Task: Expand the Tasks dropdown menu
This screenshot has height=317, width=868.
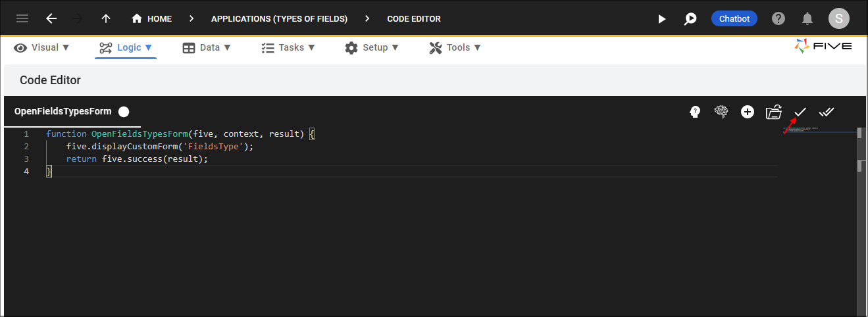Action: tap(288, 47)
